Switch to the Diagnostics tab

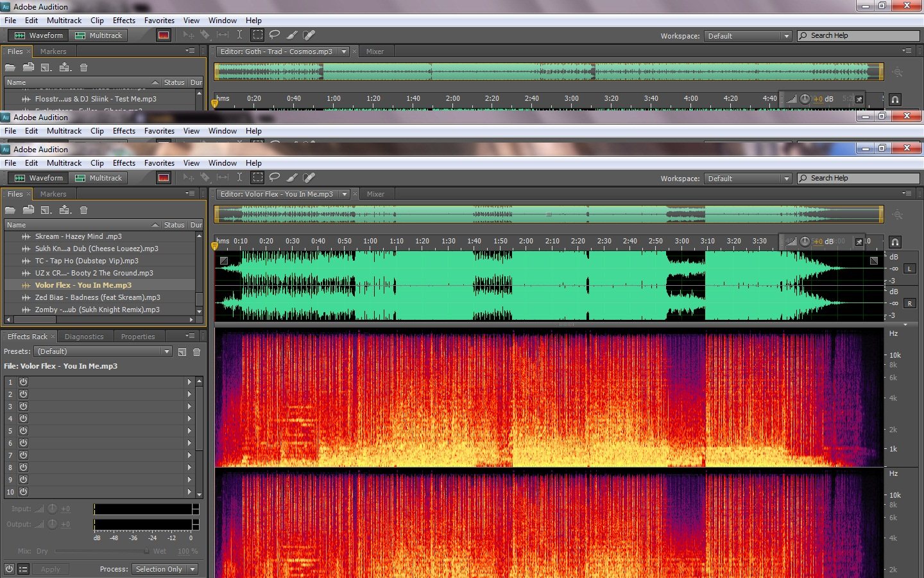[x=84, y=337]
